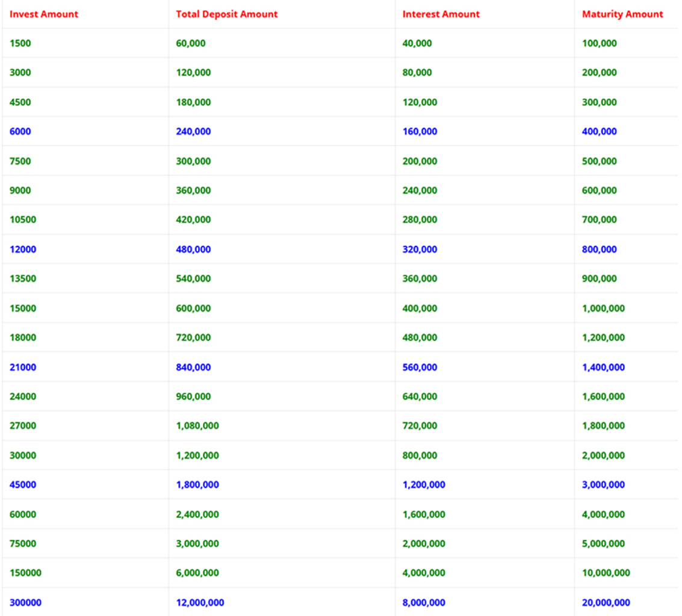Select invest amount 3000 cell
The image size is (682, 616).
tap(20, 72)
